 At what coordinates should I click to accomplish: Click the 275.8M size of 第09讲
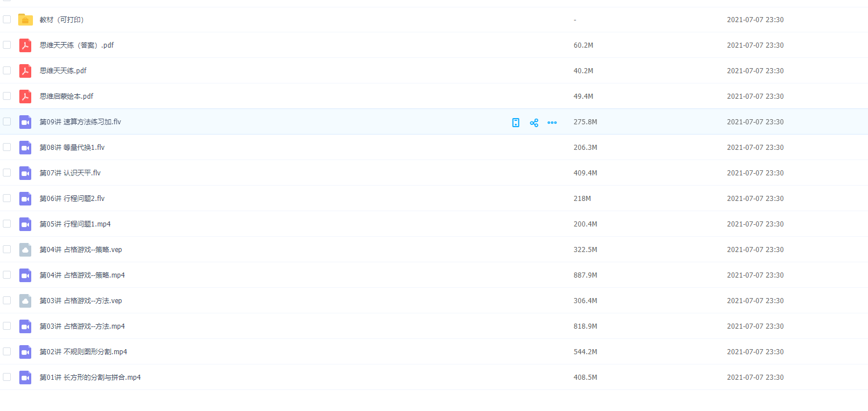pyautogui.click(x=585, y=122)
